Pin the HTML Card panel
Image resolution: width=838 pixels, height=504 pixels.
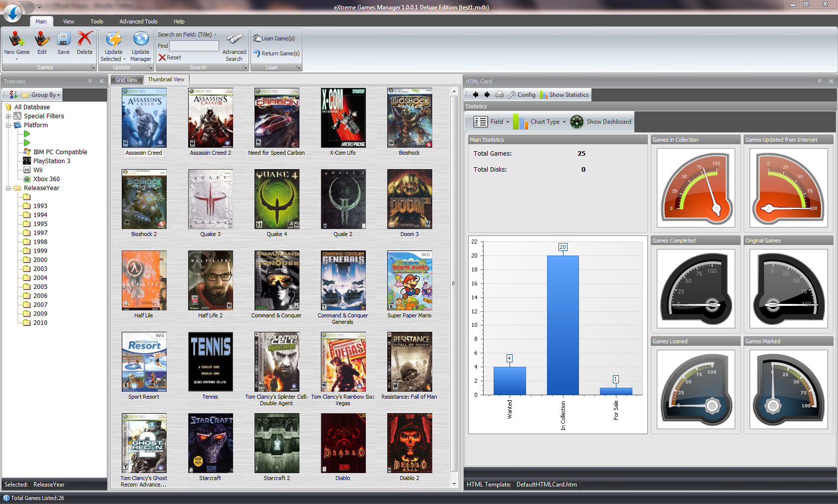click(x=820, y=81)
